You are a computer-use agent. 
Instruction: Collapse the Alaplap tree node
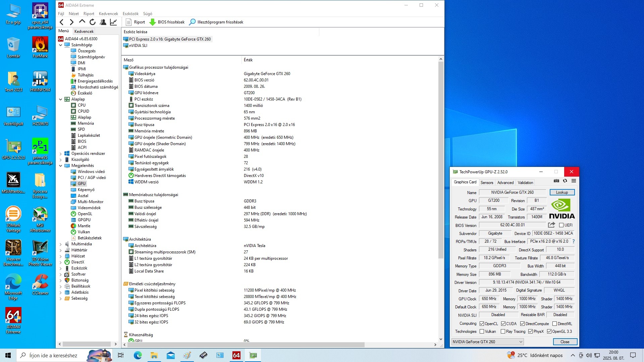click(61, 99)
